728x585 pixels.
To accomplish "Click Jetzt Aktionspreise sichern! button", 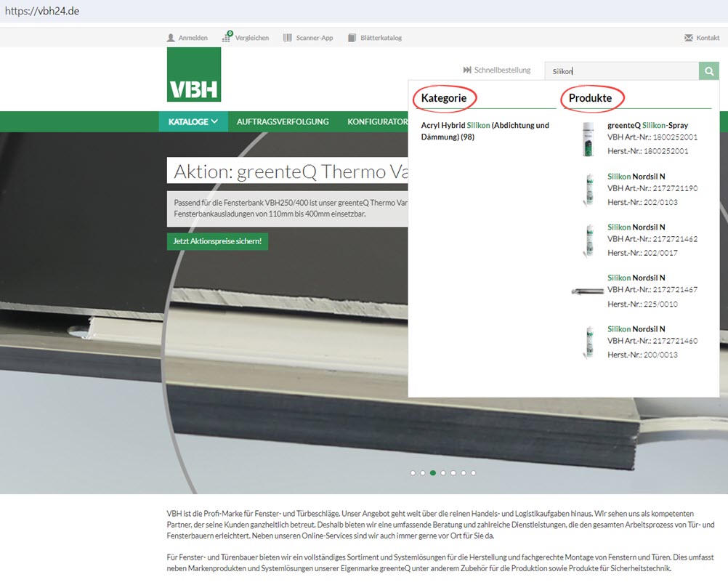I will click(x=217, y=241).
